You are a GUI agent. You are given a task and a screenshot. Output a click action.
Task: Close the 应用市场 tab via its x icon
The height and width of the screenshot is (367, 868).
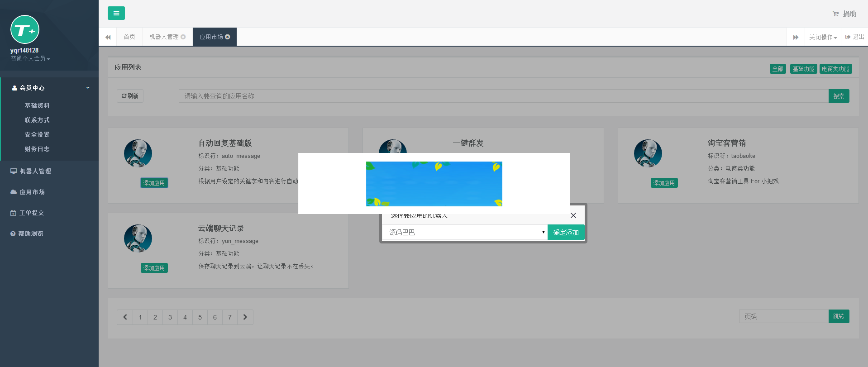coord(228,37)
